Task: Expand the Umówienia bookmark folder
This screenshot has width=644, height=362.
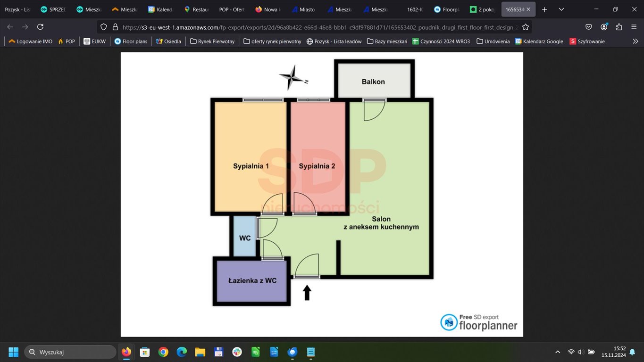Action: pos(493,41)
